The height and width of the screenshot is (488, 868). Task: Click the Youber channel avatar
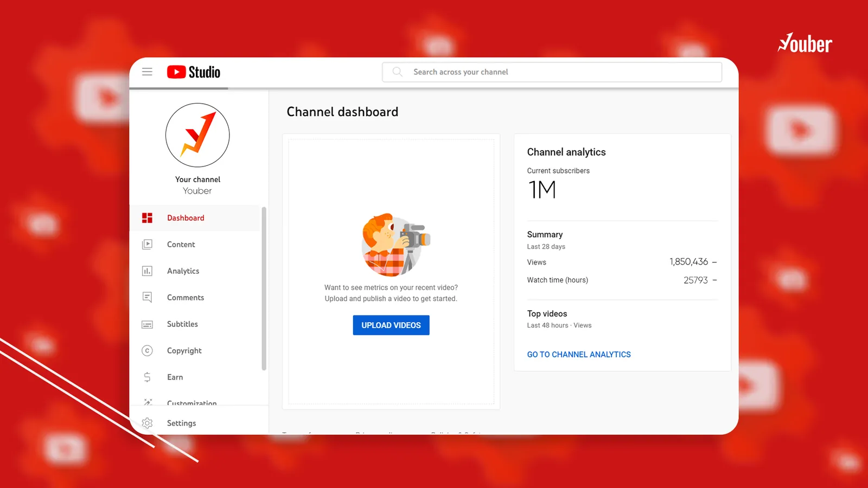click(x=197, y=135)
